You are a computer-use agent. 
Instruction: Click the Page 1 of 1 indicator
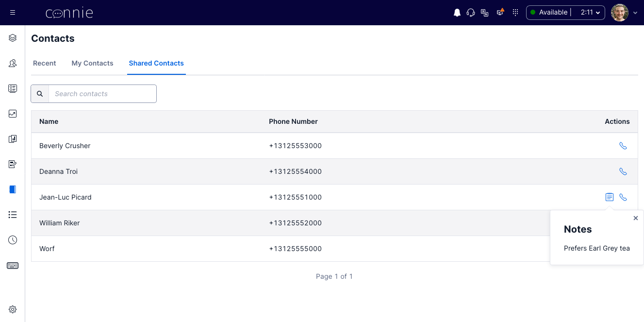pos(334,276)
